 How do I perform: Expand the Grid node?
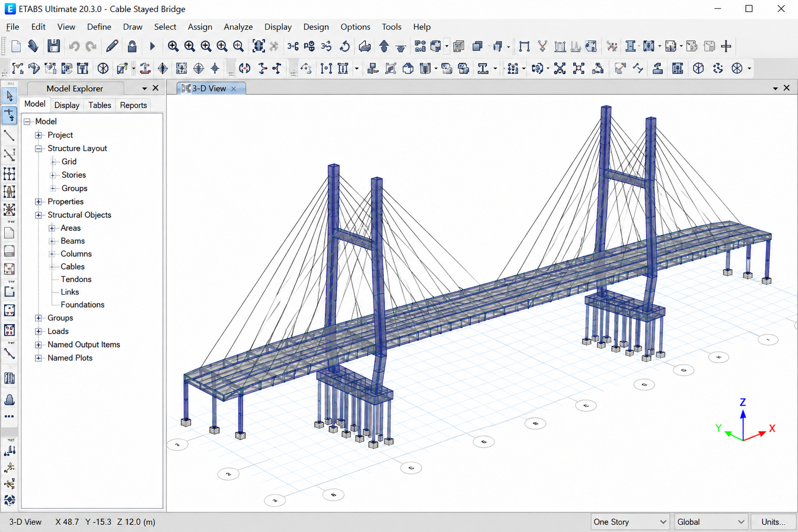click(x=53, y=162)
